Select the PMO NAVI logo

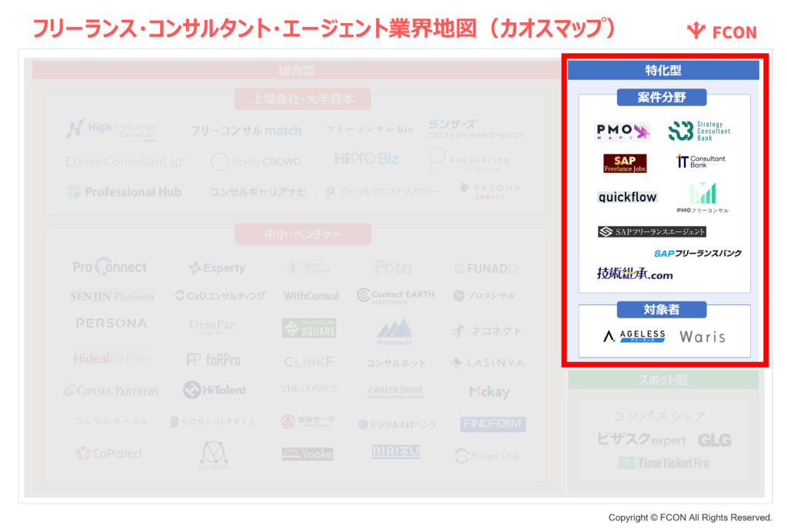[x=623, y=131]
